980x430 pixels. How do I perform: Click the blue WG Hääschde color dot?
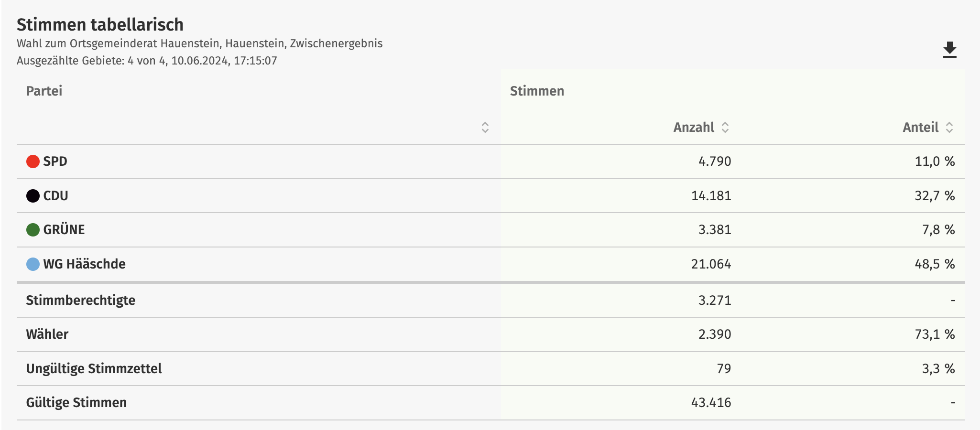33,264
